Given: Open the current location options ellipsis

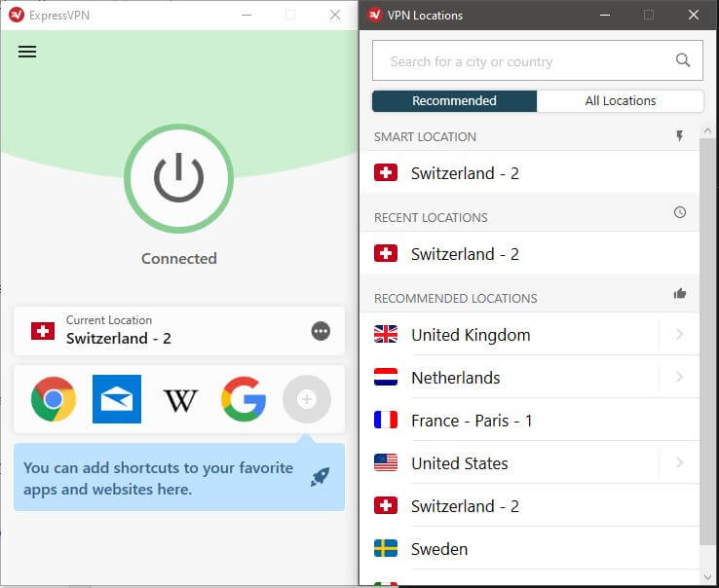Looking at the screenshot, I should pyautogui.click(x=321, y=331).
